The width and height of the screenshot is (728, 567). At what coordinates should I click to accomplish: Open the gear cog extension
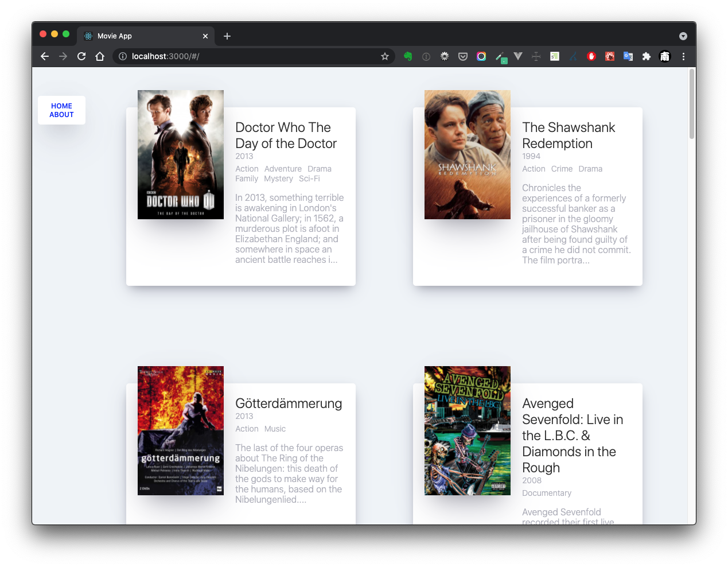coord(445,56)
